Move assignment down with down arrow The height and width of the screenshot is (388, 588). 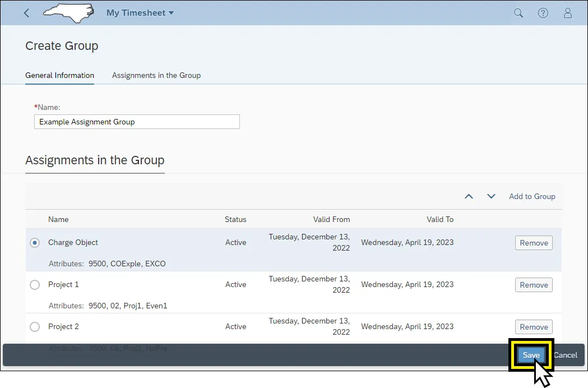point(491,196)
